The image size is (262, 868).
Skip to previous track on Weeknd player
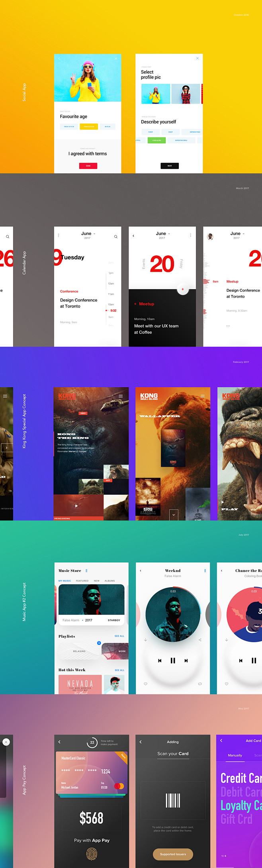tap(160, 660)
